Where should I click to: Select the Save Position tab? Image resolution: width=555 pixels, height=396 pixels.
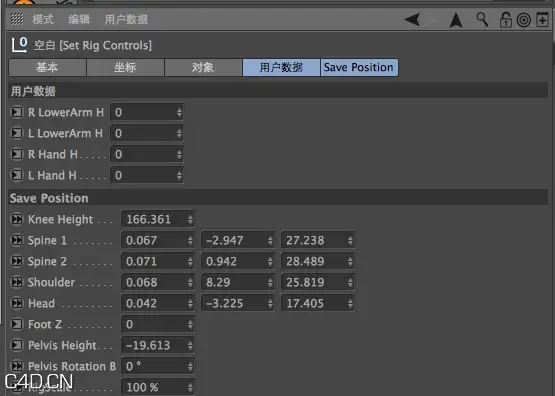tap(359, 67)
